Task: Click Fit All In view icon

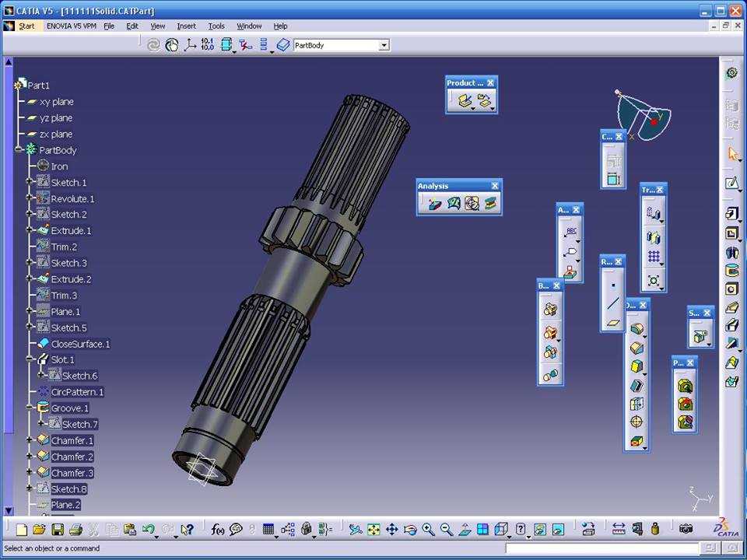Action: click(x=373, y=530)
